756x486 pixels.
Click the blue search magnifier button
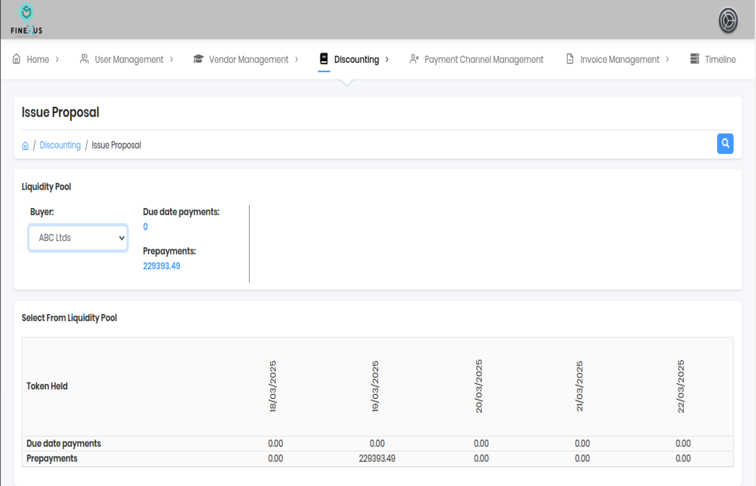point(725,144)
